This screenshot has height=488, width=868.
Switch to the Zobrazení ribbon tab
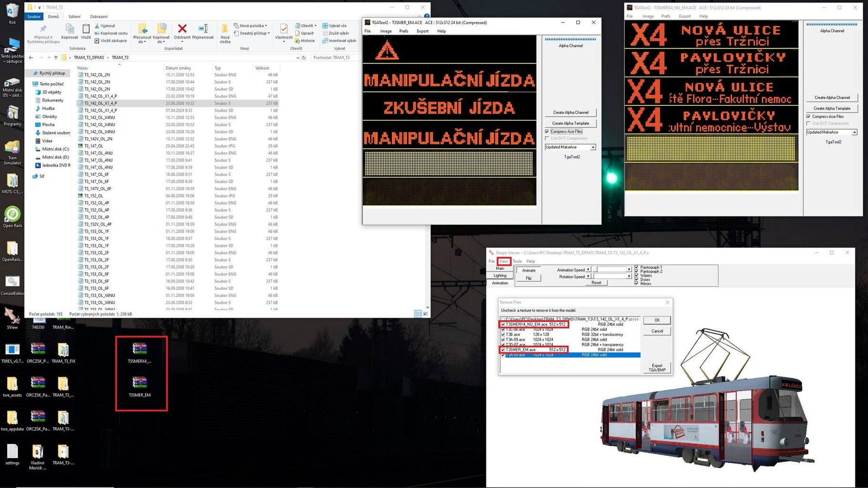99,17
